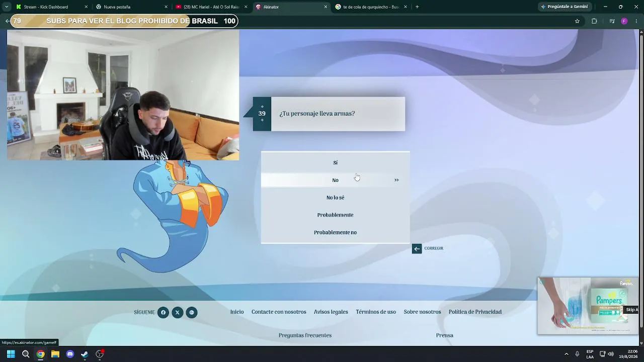Open the volume speaker tray icon
This screenshot has width=644, height=362.
[x=611, y=354]
